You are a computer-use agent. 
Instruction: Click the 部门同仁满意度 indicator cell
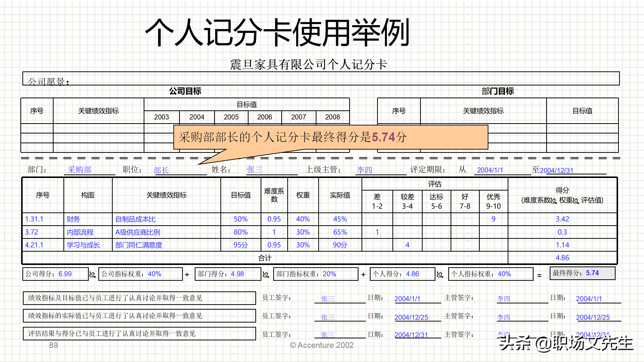(139, 245)
